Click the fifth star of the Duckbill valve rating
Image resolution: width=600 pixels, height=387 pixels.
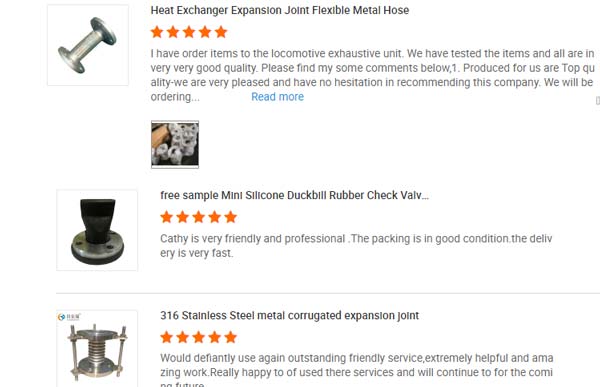(231, 217)
